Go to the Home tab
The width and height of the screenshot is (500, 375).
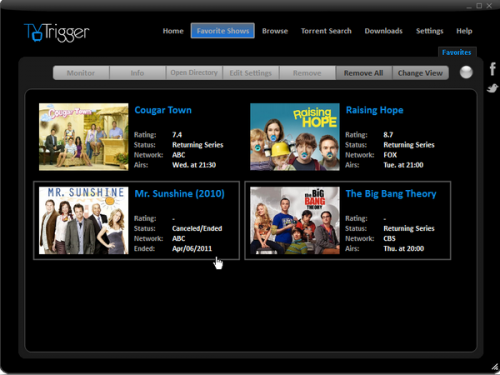pyautogui.click(x=173, y=31)
